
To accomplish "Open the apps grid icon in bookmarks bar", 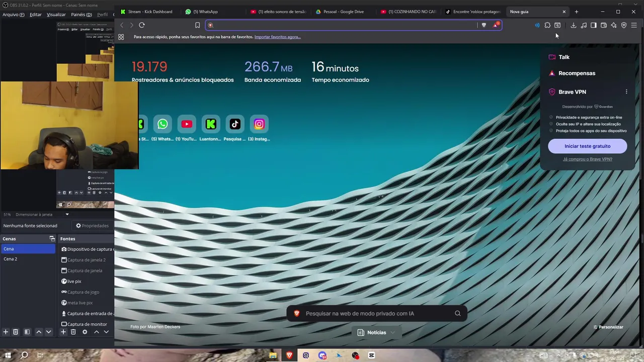I will coord(121,37).
